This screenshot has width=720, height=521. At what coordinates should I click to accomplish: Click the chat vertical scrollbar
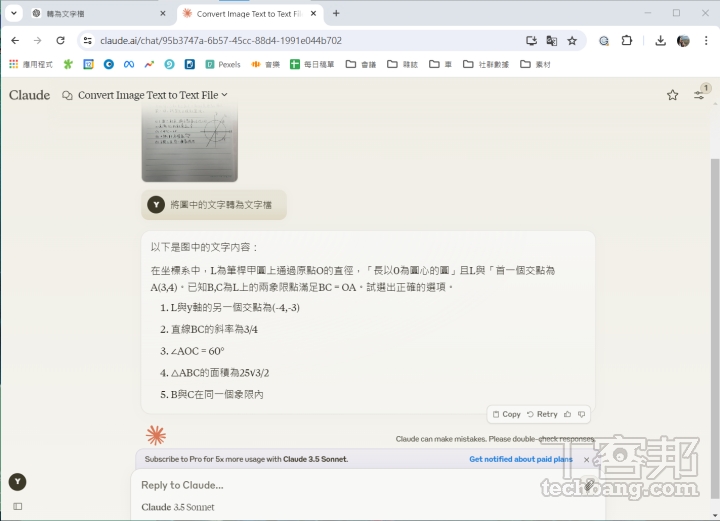[714, 328]
